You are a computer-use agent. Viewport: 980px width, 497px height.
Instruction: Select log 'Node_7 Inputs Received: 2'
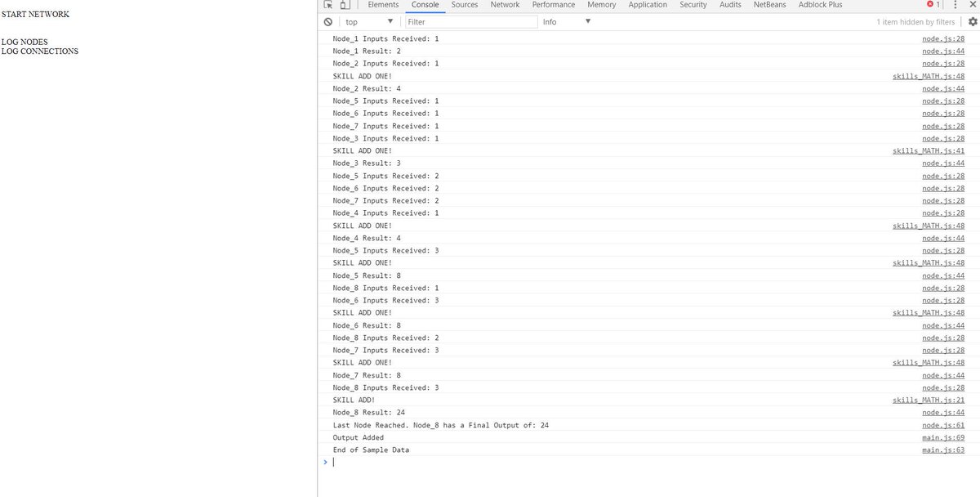point(385,200)
